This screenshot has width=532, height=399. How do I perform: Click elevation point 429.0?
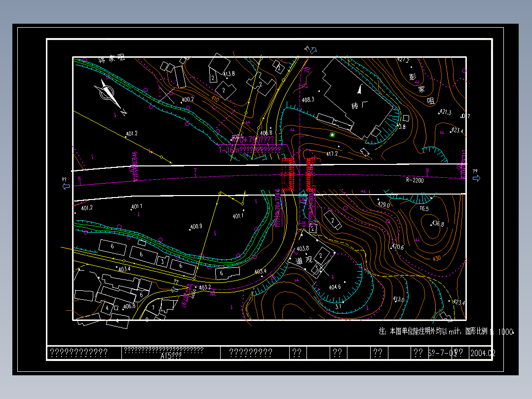point(384,204)
